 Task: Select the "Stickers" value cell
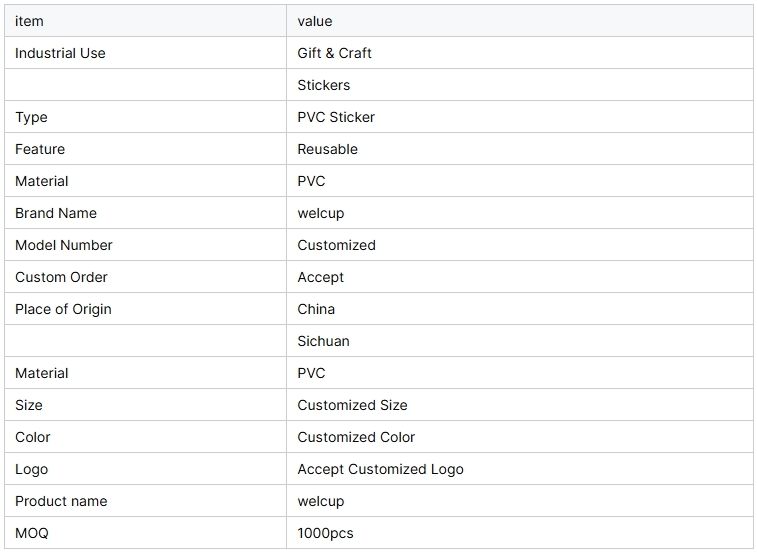324,85
